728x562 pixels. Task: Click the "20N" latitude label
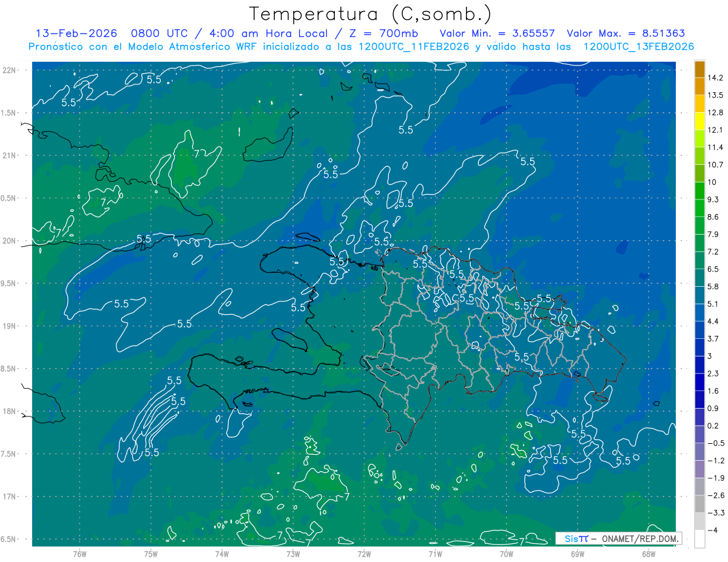[x=10, y=241]
